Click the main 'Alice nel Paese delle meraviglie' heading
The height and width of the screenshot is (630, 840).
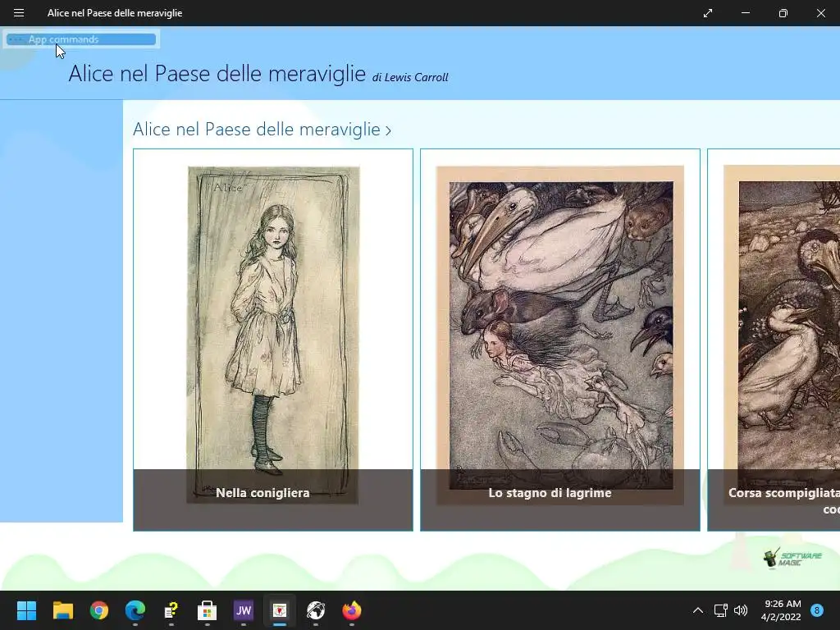[217, 73]
